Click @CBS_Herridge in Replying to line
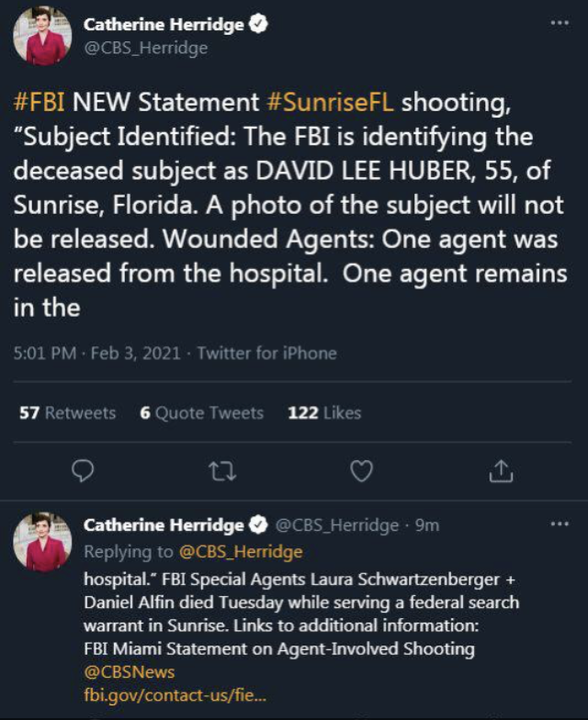588x720 pixels. pos(241,551)
